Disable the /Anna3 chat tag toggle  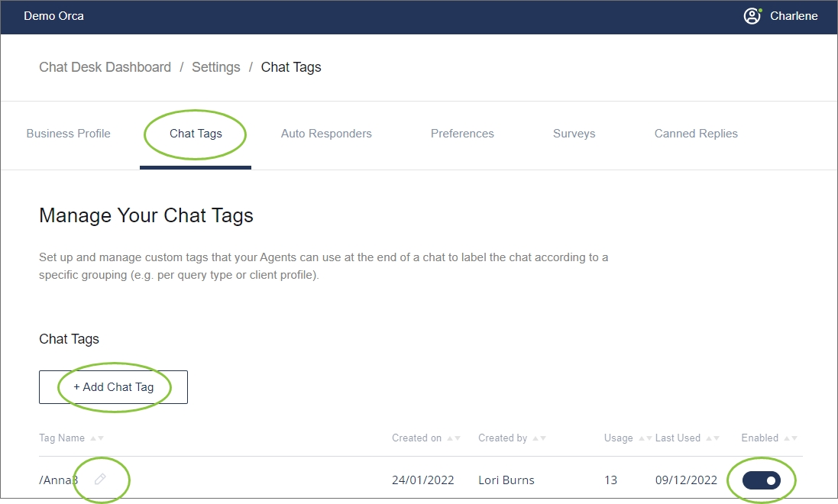tap(762, 480)
